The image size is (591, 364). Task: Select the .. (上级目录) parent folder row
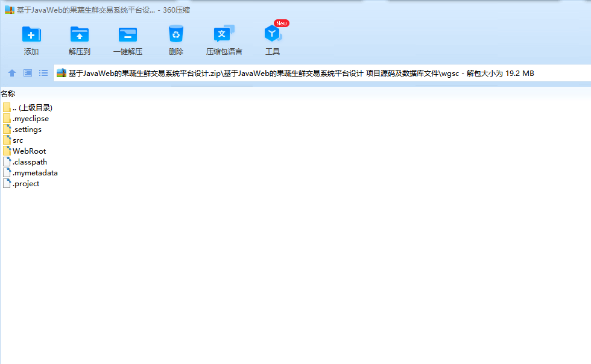[28, 108]
